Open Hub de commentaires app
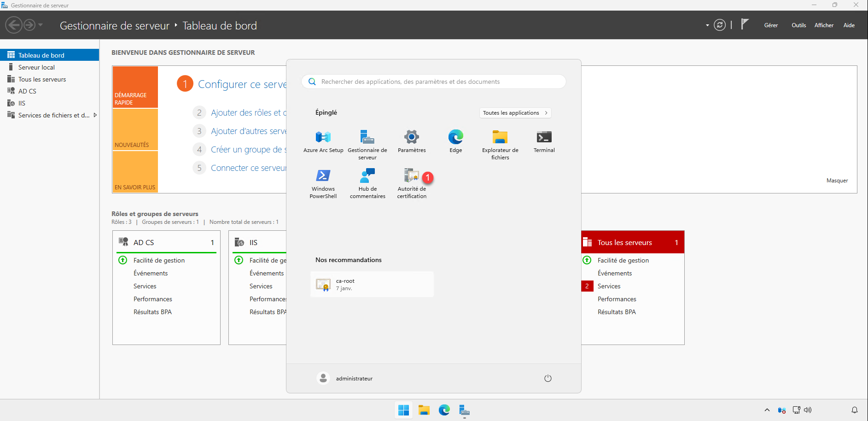This screenshot has height=421, width=868. click(x=367, y=176)
